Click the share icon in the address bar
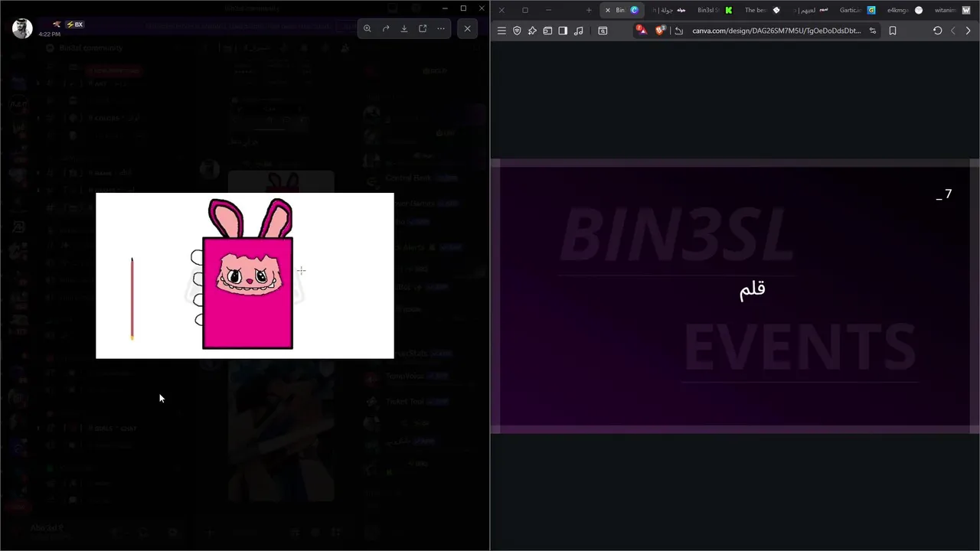This screenshot has width=980, height=551. [678, 31]
